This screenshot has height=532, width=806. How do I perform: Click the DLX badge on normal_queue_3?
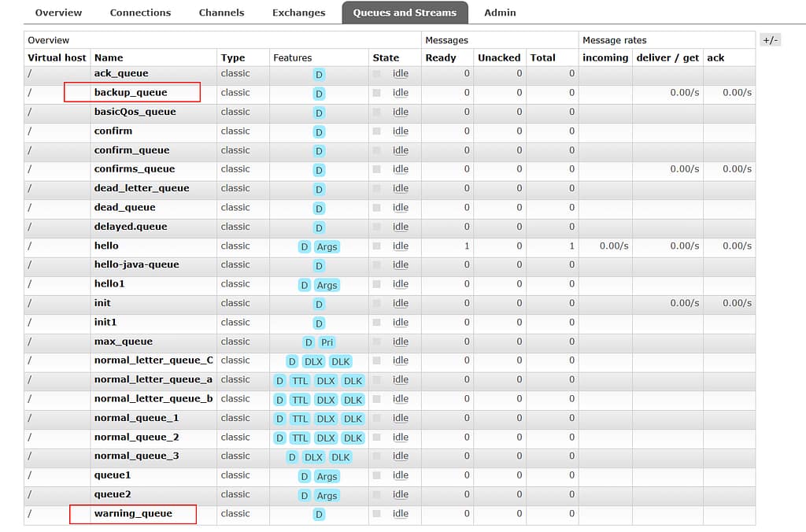point(313,457)
